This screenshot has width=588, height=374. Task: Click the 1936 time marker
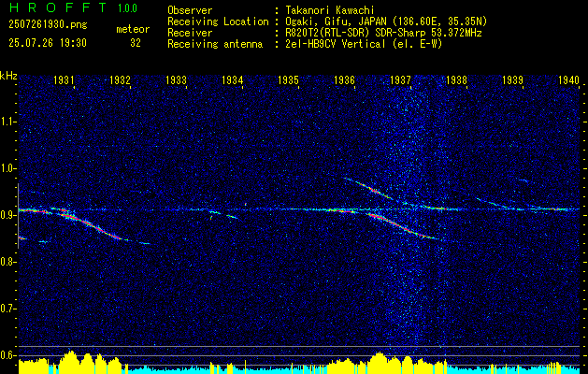(344, 80)
